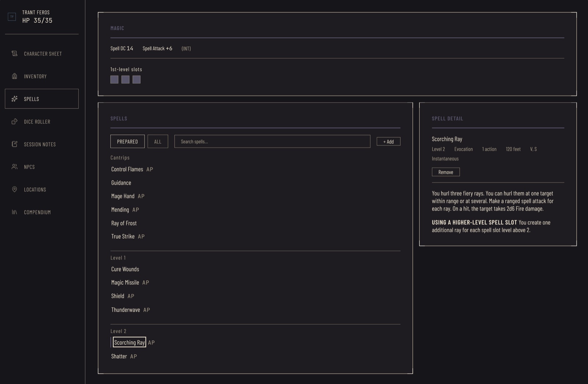The image size is (588, 384).
Task: Focus the Search spells field
Action: point(272,141)
